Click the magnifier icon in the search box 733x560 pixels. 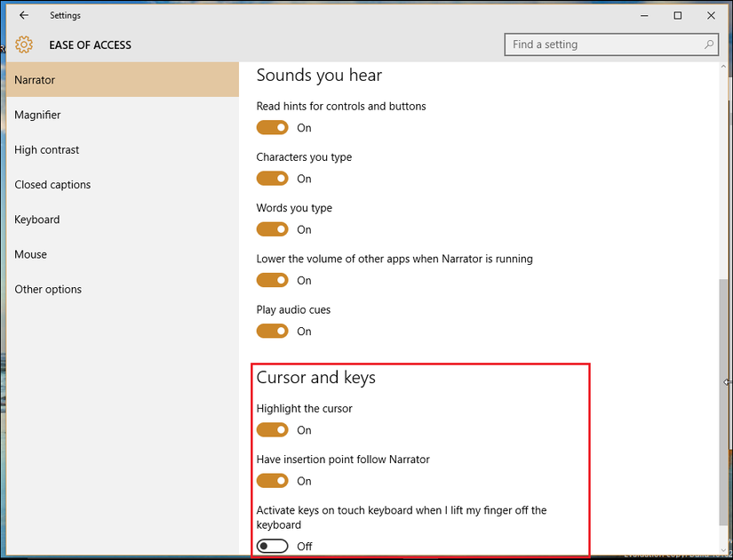[x=708, y=44]
